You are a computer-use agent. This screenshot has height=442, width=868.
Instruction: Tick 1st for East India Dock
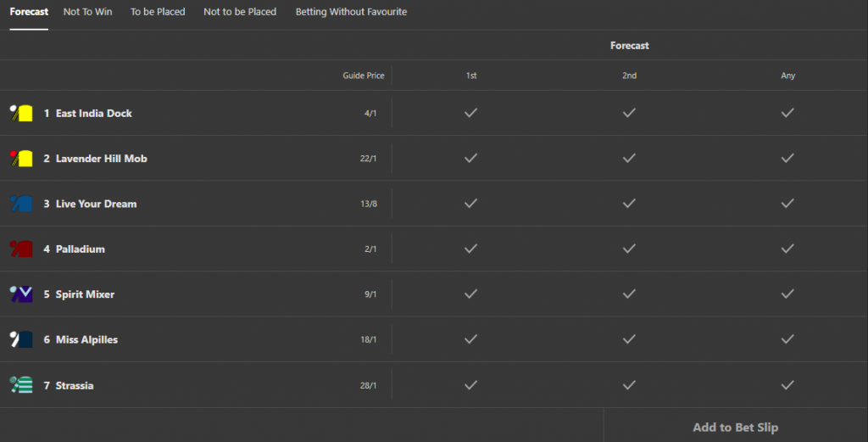471,113
